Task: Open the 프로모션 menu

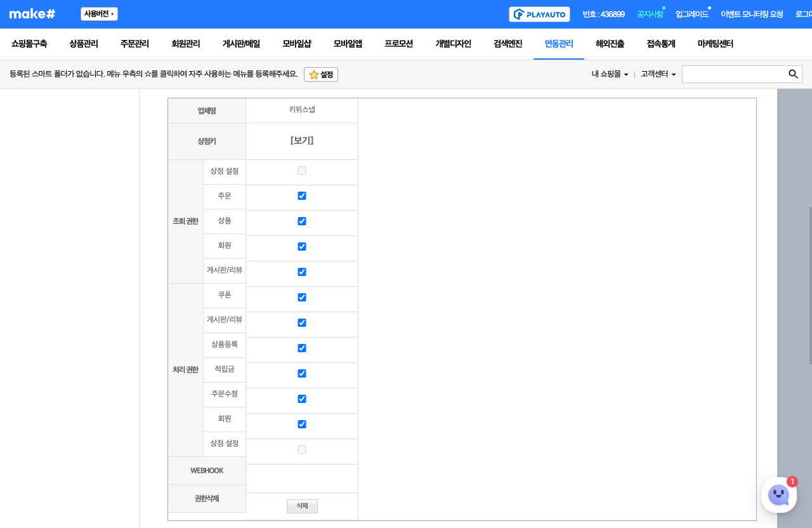Action: (x=398, y=44)
